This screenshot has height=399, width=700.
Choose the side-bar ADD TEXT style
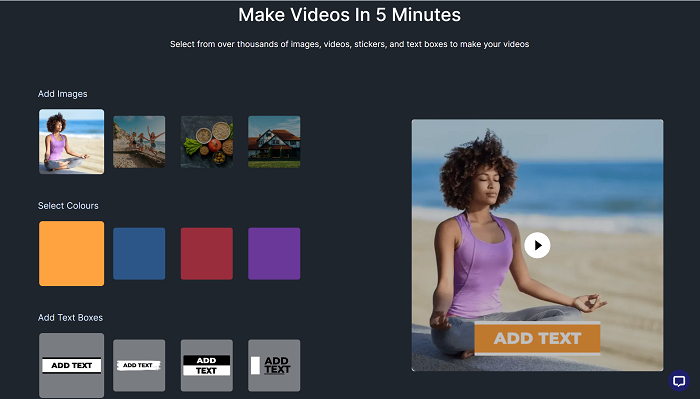tap(274, 365)
